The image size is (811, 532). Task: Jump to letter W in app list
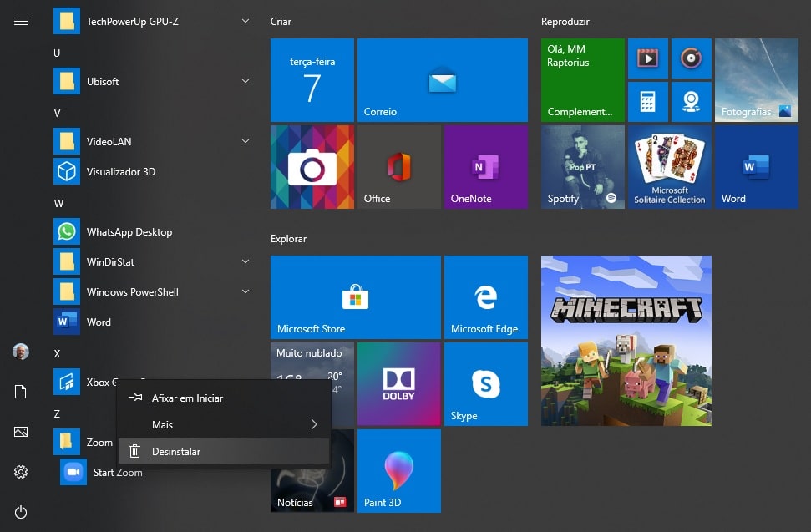click(58, 203)
